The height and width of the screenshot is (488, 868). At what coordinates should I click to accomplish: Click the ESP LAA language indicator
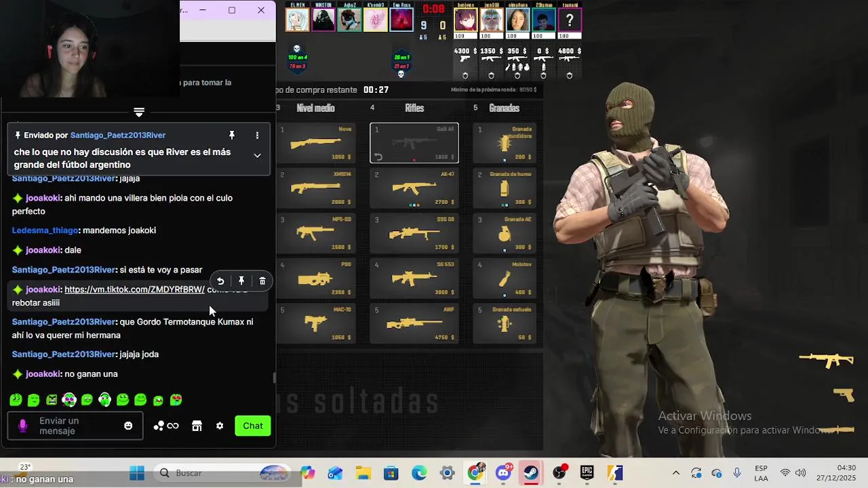762,473
